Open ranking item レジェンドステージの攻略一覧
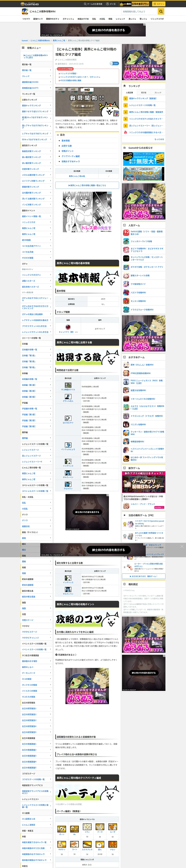This screenshot has height=868, width=186. point(142,105)
